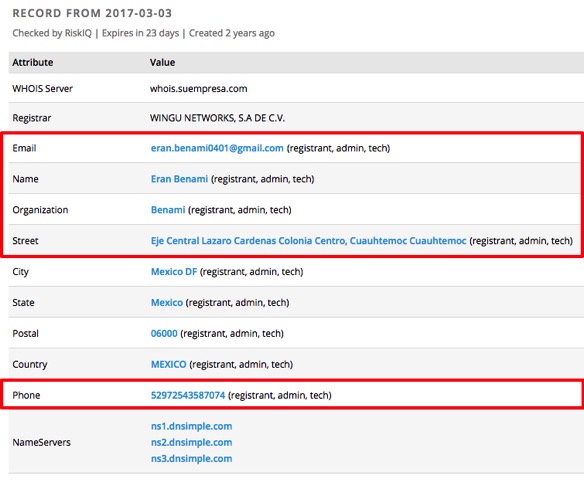Open the Mexico state link
Screen dimensions: 584x486
pos(166,303)
